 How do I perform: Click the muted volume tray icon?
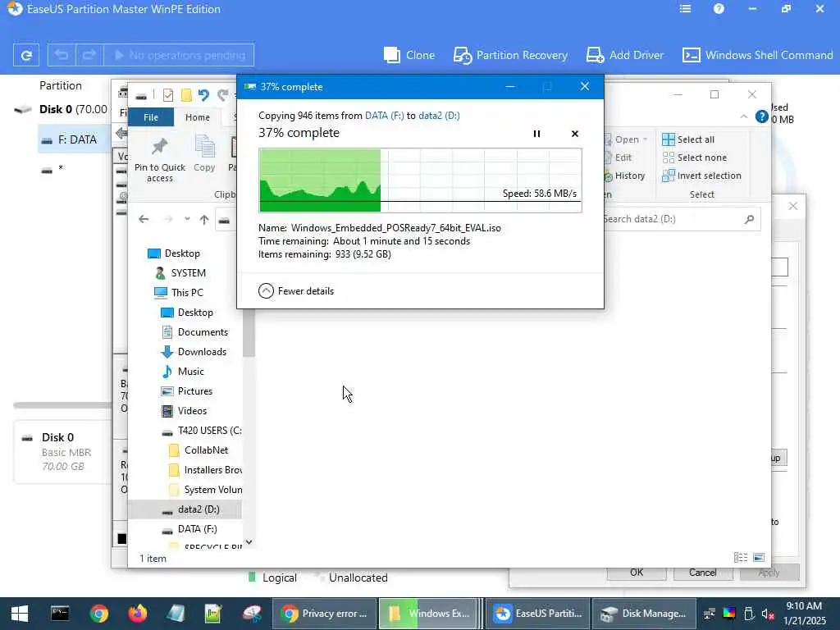pyautogui.click(x=767, y=614)
